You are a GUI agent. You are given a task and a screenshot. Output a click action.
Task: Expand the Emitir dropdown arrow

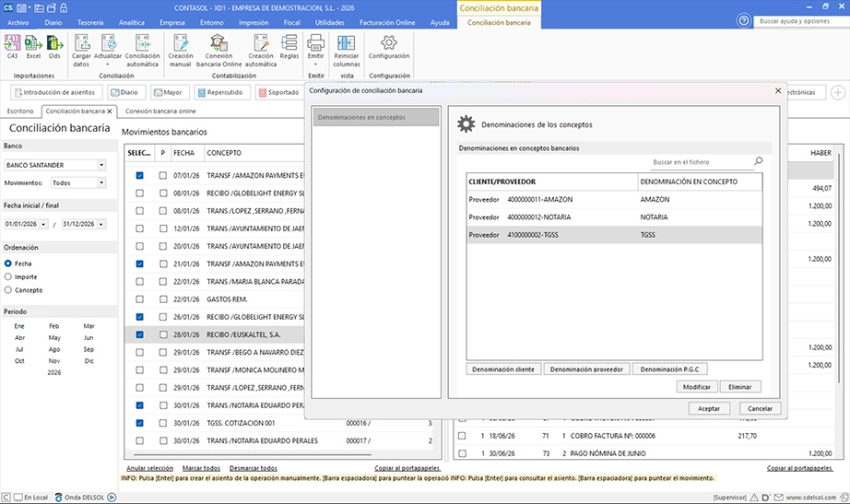(x=315, y=64)
